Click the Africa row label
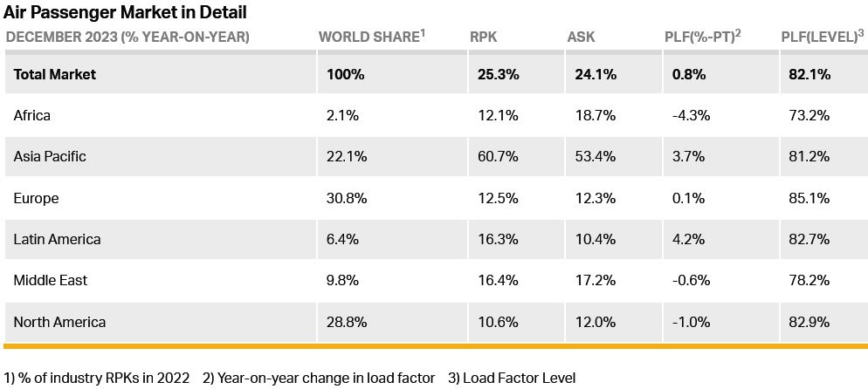 point(32,115)
